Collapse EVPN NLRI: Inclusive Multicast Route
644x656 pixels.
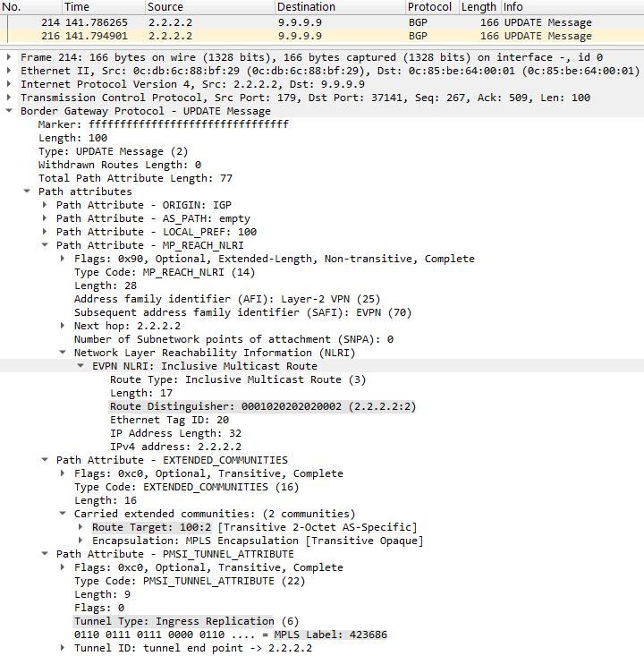80,366
